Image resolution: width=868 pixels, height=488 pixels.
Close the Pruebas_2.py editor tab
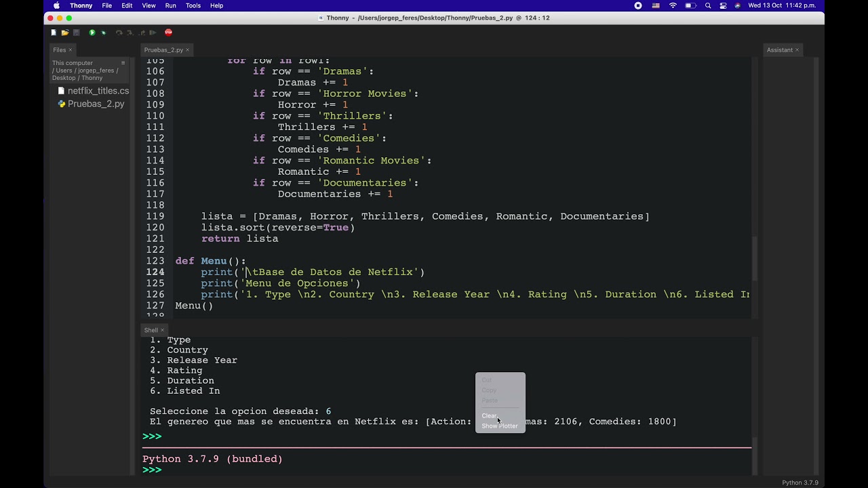coord(187,50)
